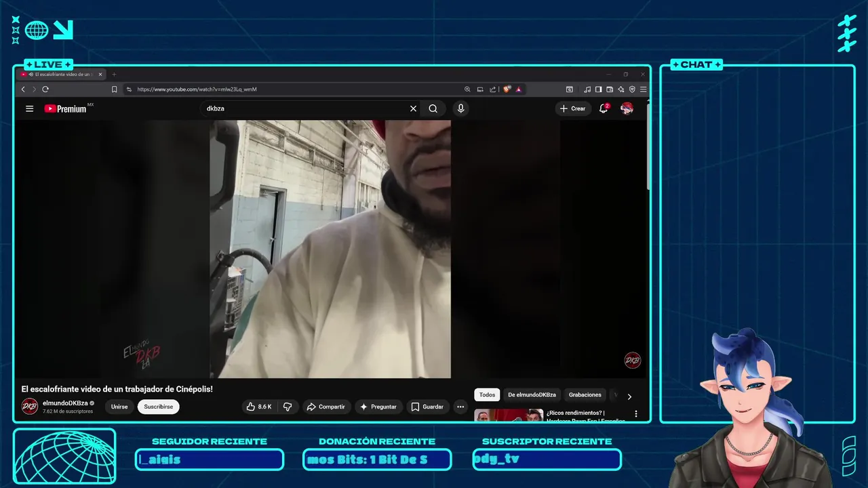This screenshot has height=488, width=868.
Task: Start voice search with the microphone
Action: (x=460, y=108)
